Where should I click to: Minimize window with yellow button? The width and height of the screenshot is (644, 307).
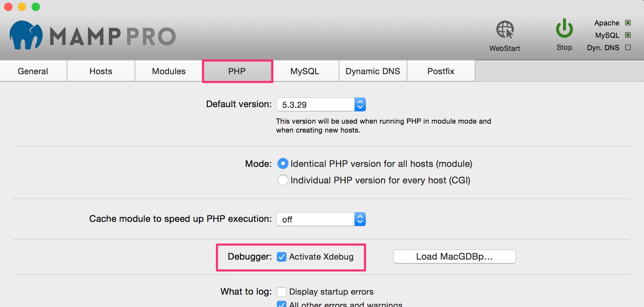(x=22, y=7)
